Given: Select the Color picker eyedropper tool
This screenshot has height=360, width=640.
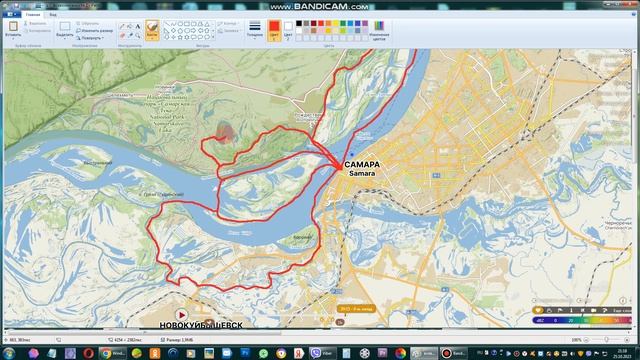Looking at the screenshot, I should (x=130, y=36).
